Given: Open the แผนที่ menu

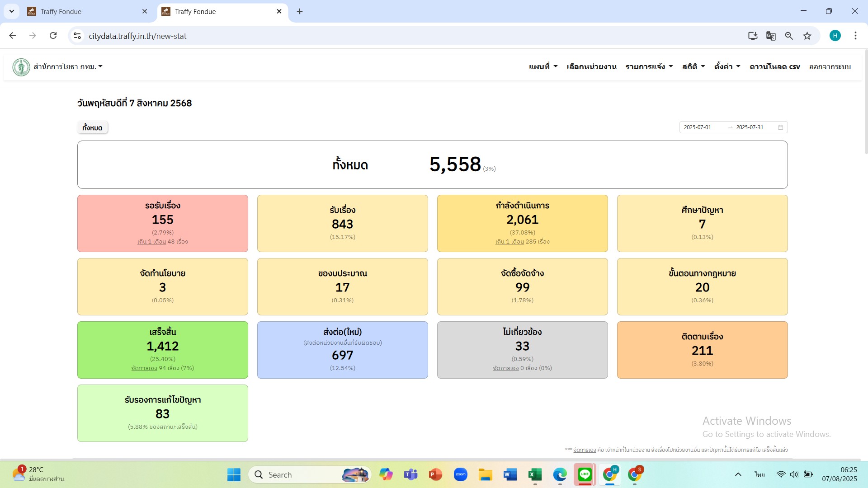Looking at the screenshot, I should 543,66.
